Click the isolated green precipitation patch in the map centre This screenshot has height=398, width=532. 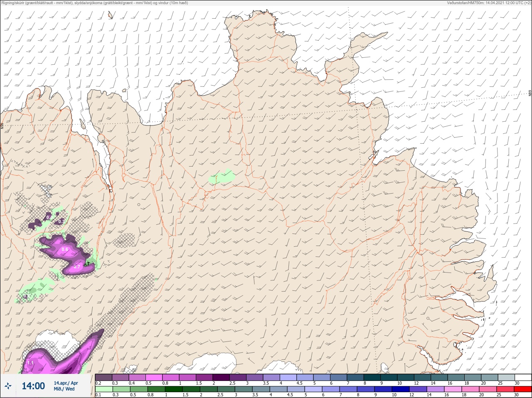tap(222, 177)
